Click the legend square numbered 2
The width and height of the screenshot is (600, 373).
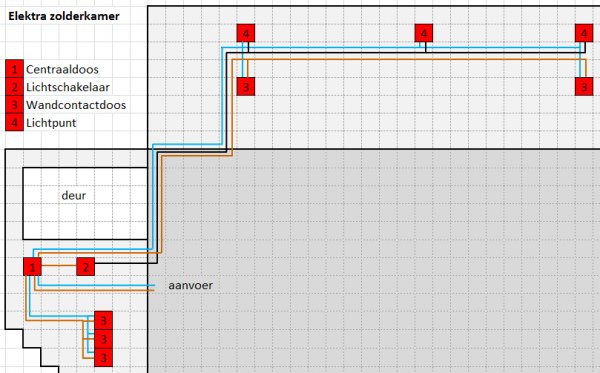pos(15,87)
